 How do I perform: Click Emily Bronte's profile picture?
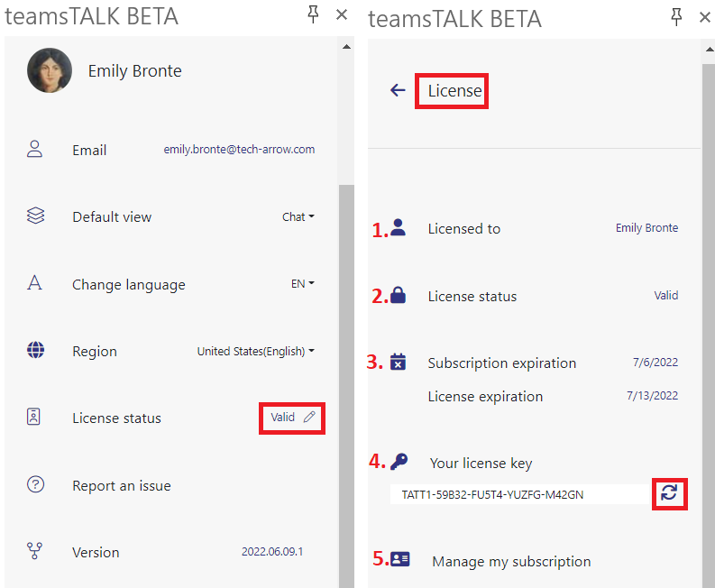(50, 70)
